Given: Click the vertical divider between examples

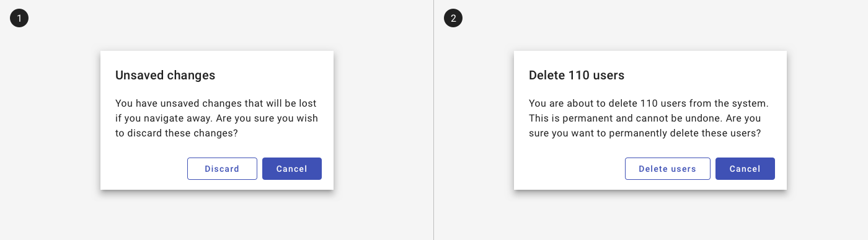Looking at the screenshot, I should [433, 120].
